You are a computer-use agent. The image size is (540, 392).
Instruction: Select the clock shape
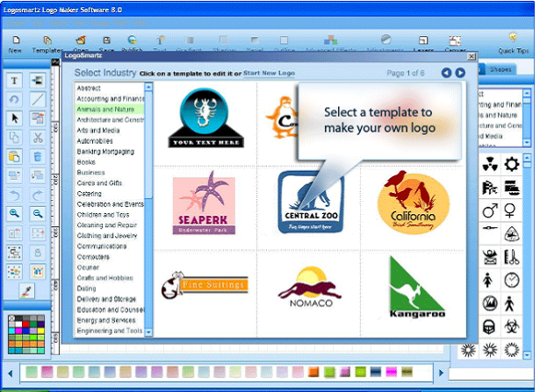tap(512, 280)
